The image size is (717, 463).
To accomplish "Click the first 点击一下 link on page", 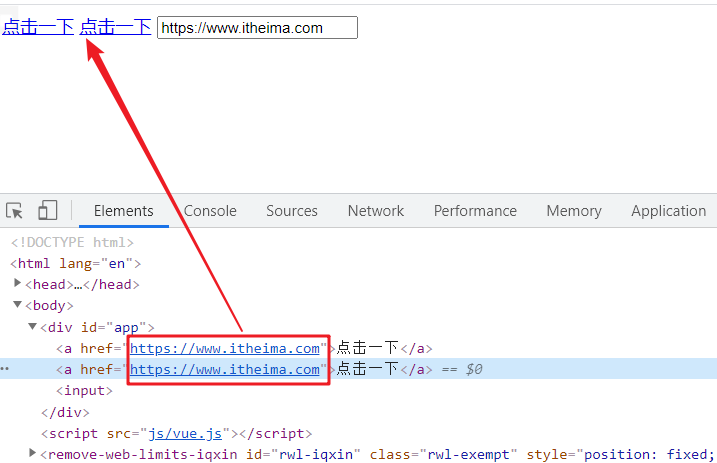I will (x=37, y=28).
